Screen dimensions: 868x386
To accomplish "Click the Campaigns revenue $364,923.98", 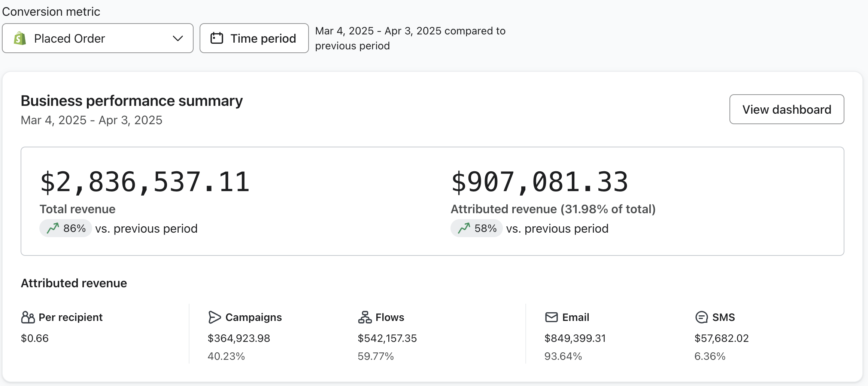I will point(239,338).
